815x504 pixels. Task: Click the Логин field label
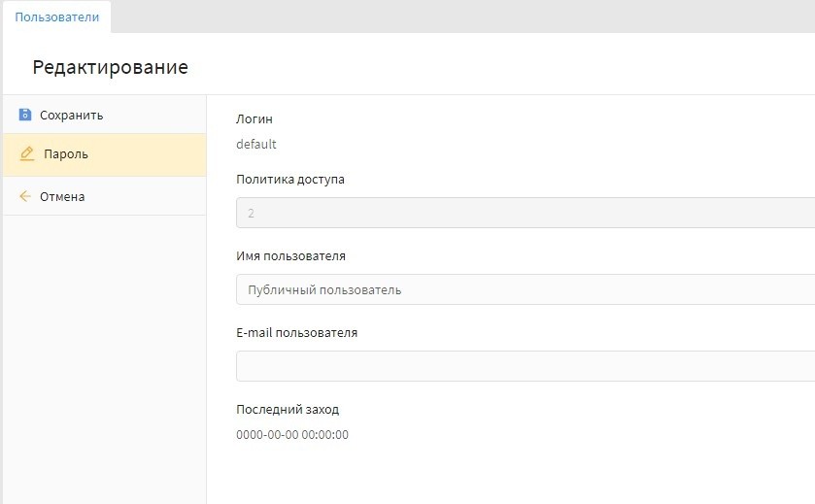(255, 119)
